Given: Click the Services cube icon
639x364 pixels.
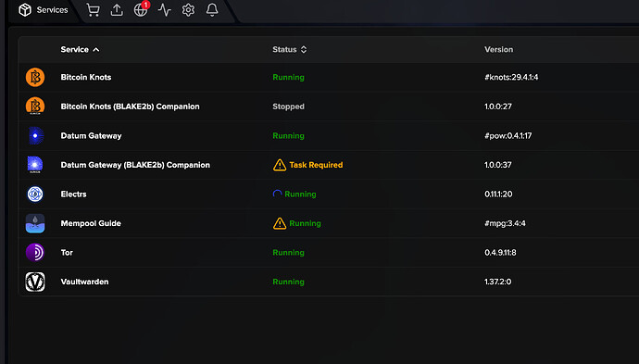Looking at the screenshot, I should coord(25,10).
